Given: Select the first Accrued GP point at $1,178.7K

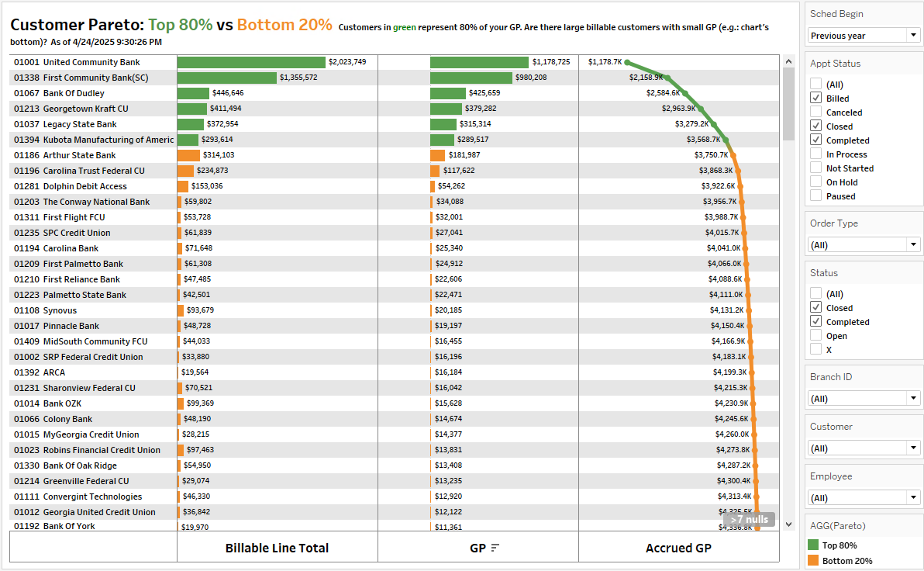Looking at the screenshot, I should point(627,63).
